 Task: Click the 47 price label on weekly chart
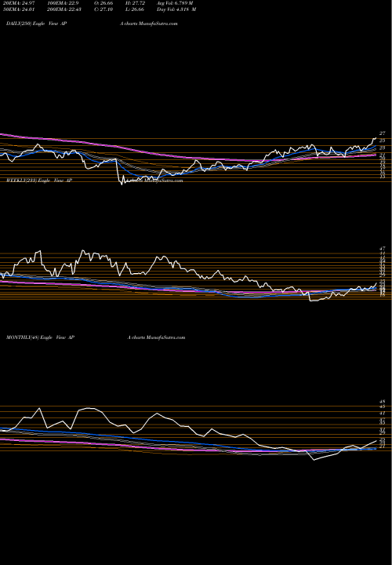383,249
